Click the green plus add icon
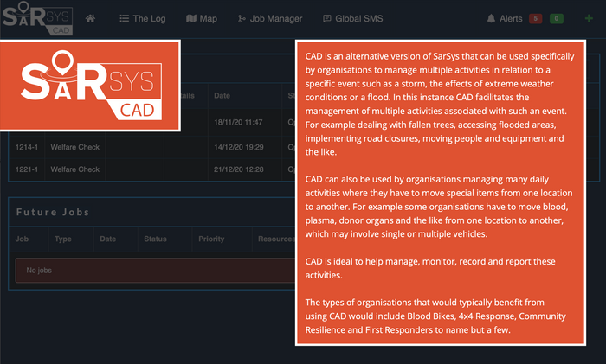This screenshot has height=364, width=606. (x=589, y=18)
